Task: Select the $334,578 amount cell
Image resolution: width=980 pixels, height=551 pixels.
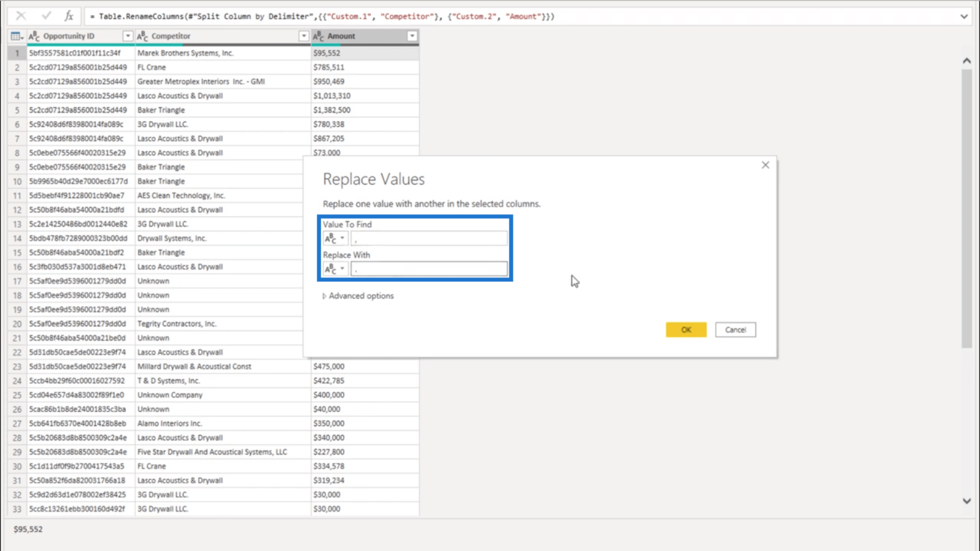Action: [365, 466]
